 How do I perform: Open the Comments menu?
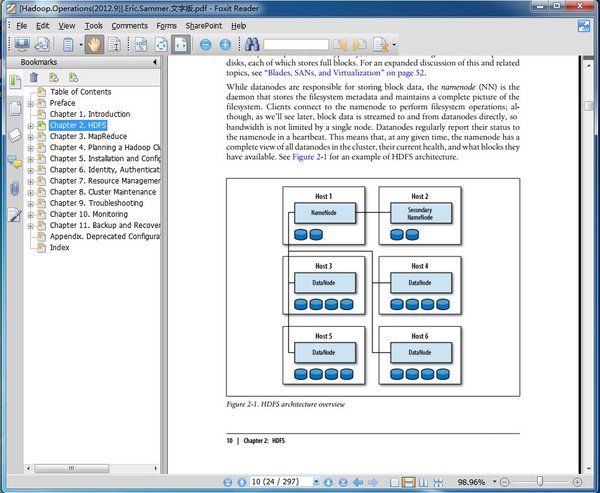point(129,25)
